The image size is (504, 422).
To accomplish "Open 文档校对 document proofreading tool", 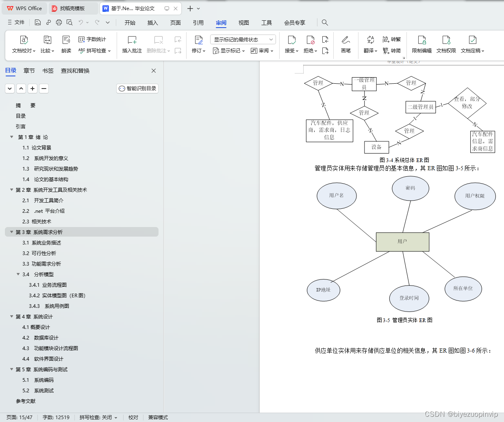I will coord(24,45).
